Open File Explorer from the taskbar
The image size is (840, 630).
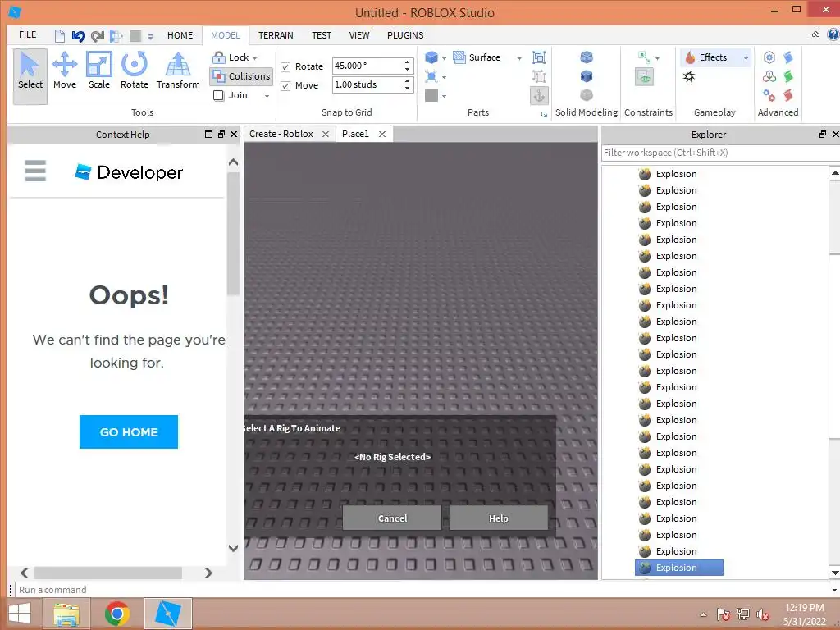pyautogui.click(x=66, y=614)
